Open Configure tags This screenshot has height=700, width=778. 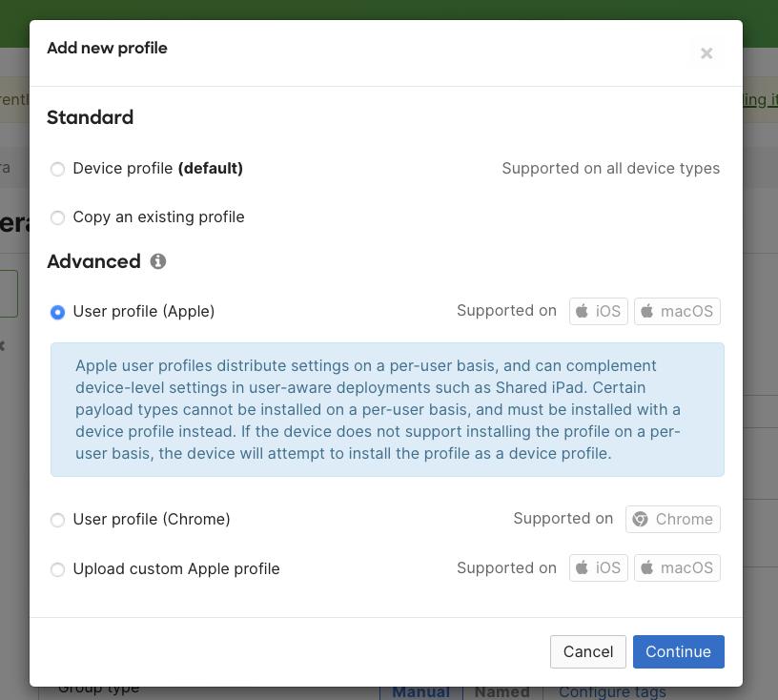coord(612,691)
